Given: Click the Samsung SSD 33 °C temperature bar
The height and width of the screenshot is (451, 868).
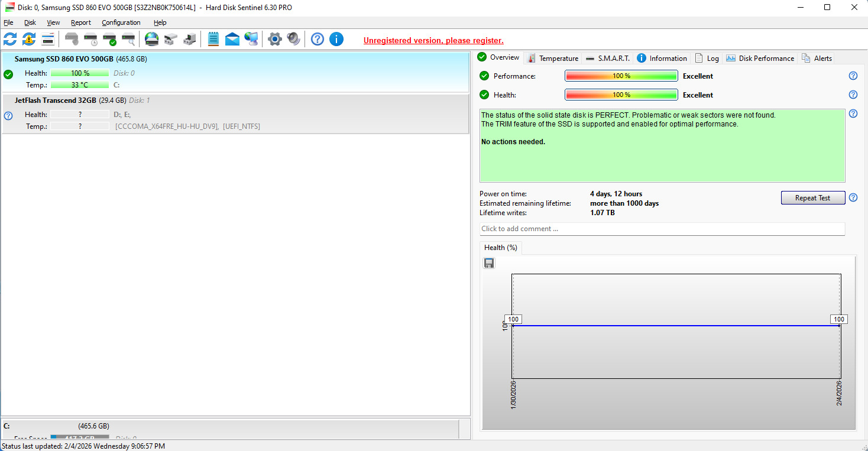Looking at the screenshot, I should tap(80, 85).
